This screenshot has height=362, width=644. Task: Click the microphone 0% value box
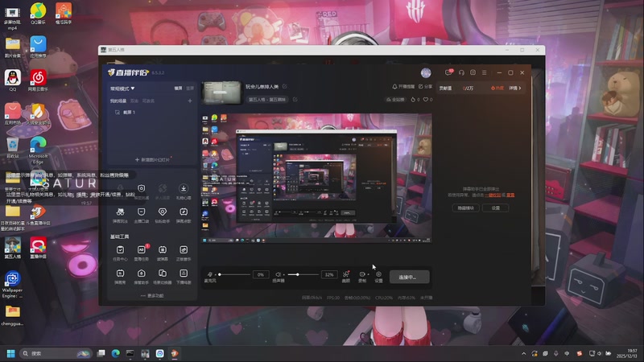coord(261,274)
